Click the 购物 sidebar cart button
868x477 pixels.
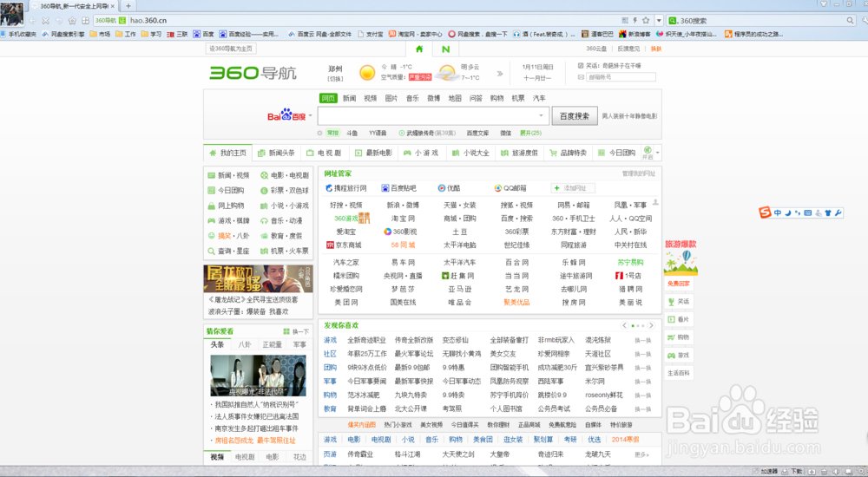click(679, 337)
